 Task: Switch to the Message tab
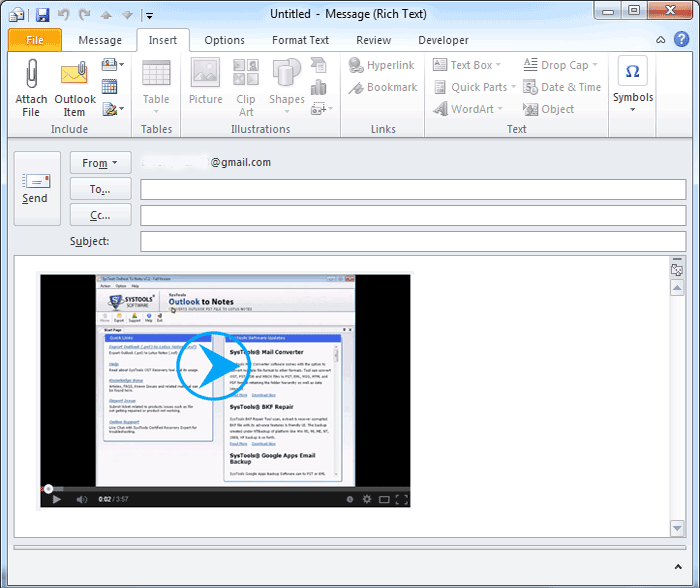[x=100, y=40]
